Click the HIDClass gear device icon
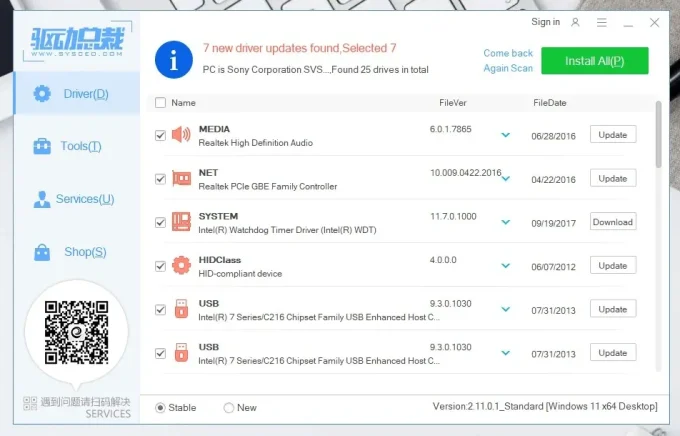The image size is (680, 436). click(x=181, y=265)
